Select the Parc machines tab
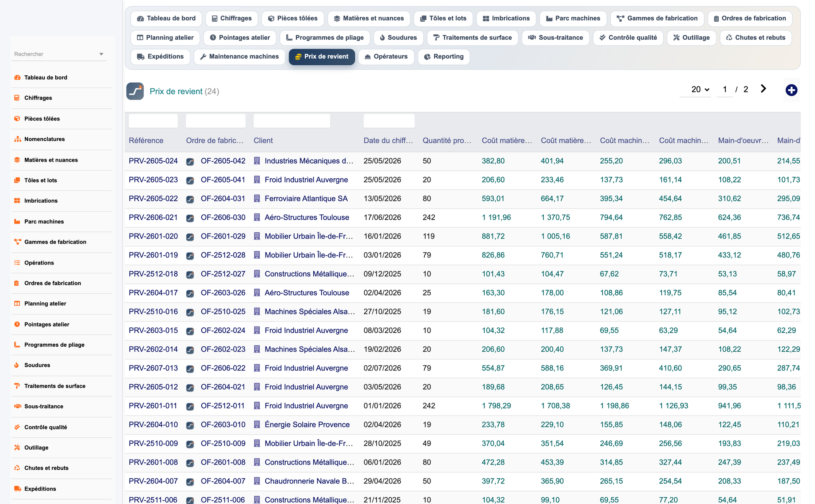815x504 pixels. click(x=573, y=18)
